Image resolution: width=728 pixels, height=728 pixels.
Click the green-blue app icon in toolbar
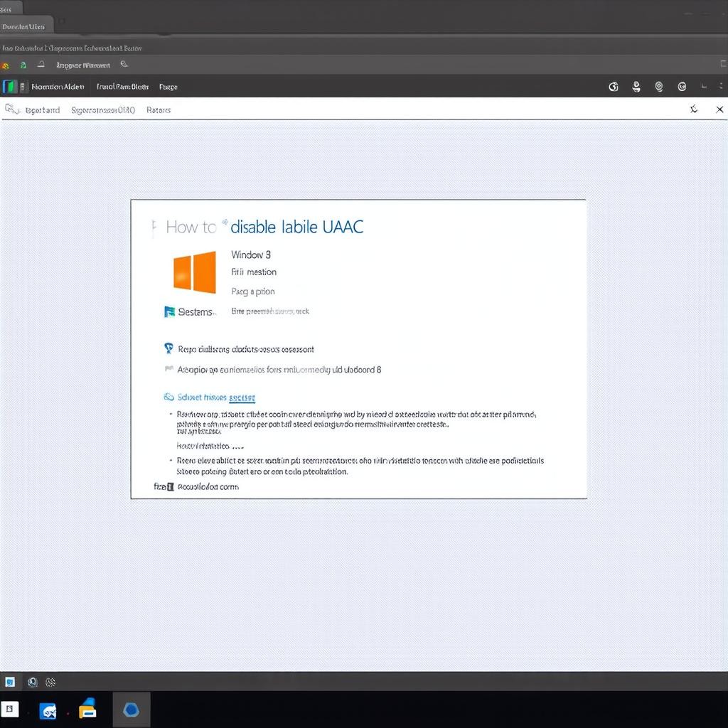9,87
